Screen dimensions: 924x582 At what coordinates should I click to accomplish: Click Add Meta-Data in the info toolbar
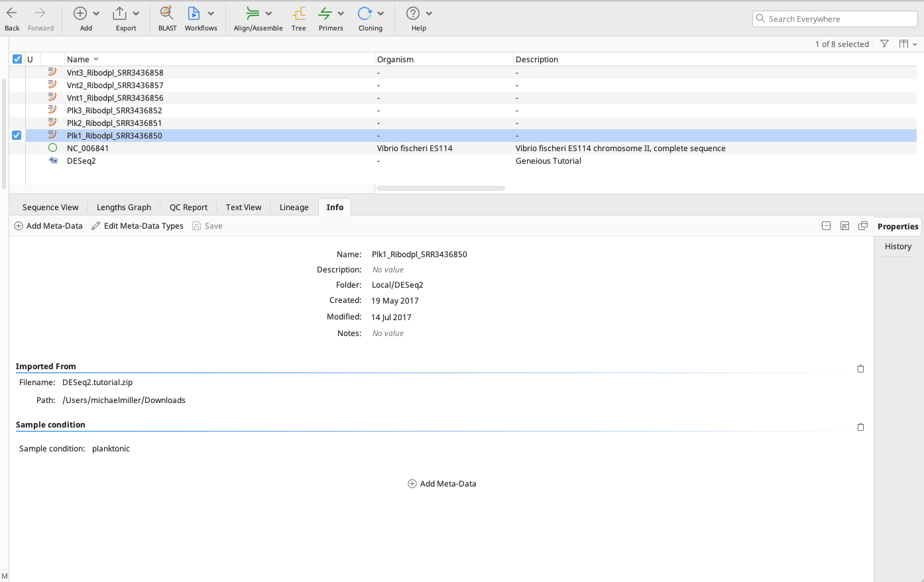click(48, 226)
